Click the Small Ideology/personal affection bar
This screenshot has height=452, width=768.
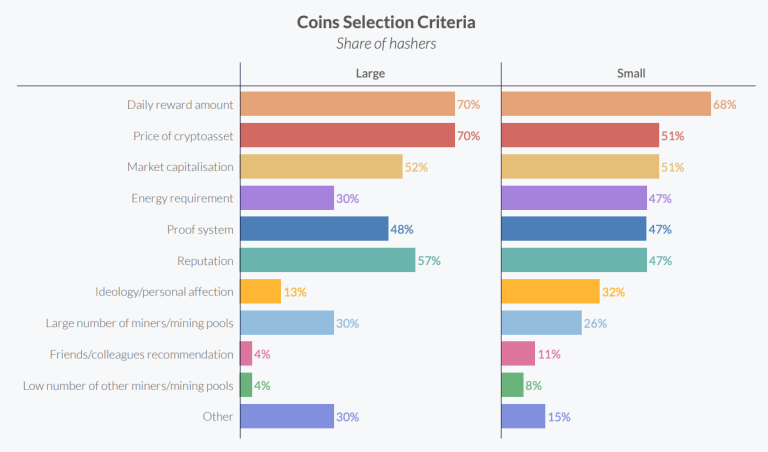550,291
